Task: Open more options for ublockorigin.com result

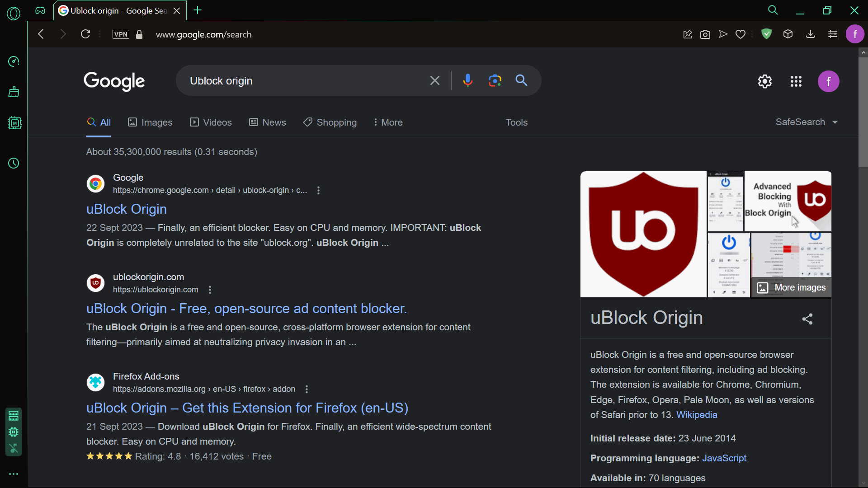Action: pyautogui.click(x=210, y=290)
